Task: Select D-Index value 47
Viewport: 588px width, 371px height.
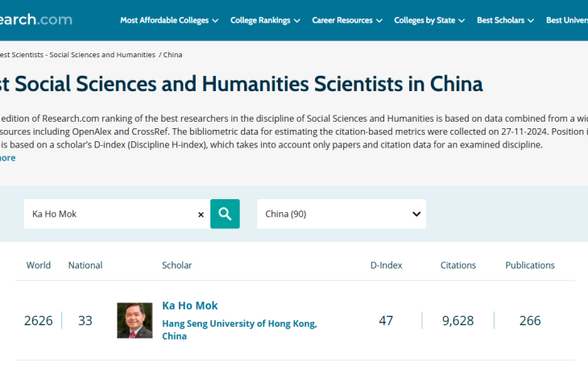Action: [x=386, y=321]
